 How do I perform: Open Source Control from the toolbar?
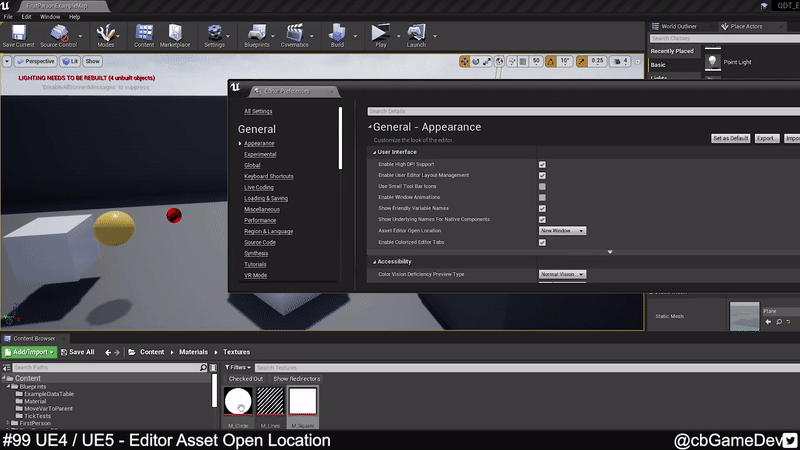coord(58,36)
